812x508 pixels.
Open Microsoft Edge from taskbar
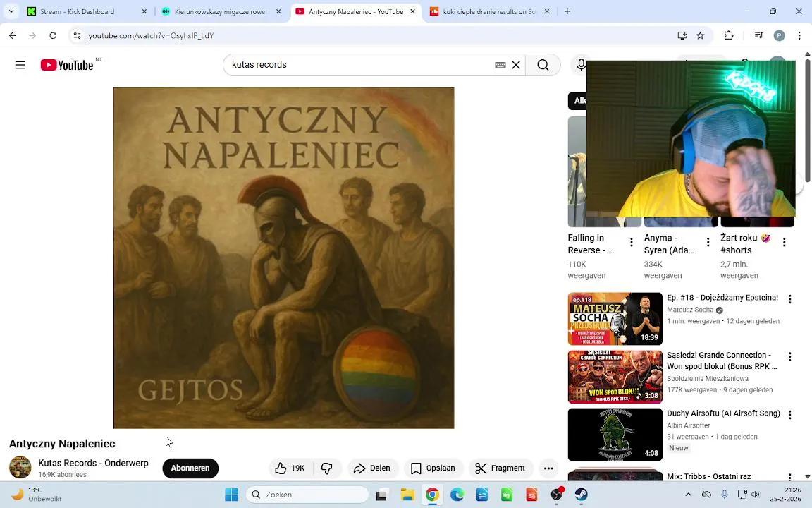457,495
